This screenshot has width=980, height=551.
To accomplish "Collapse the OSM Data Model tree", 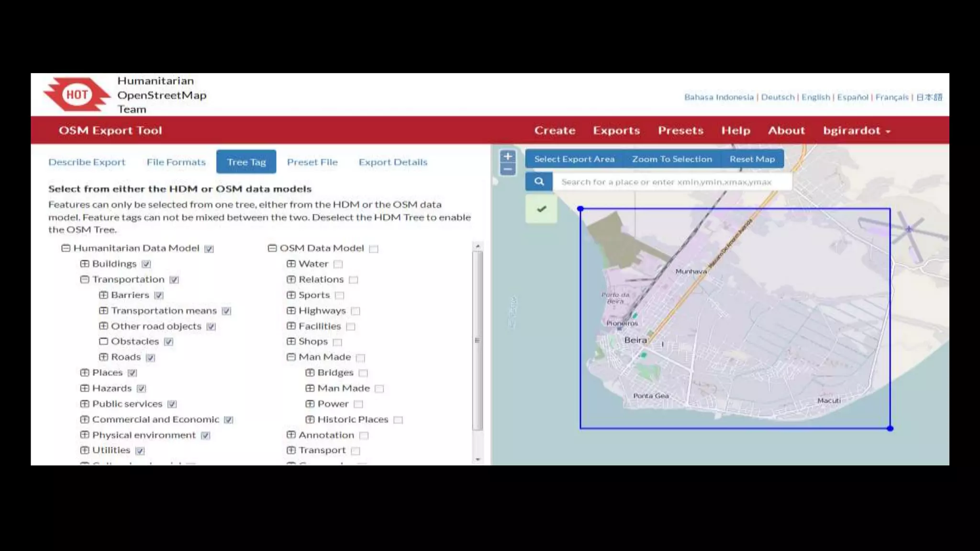I will pos(272,248).
